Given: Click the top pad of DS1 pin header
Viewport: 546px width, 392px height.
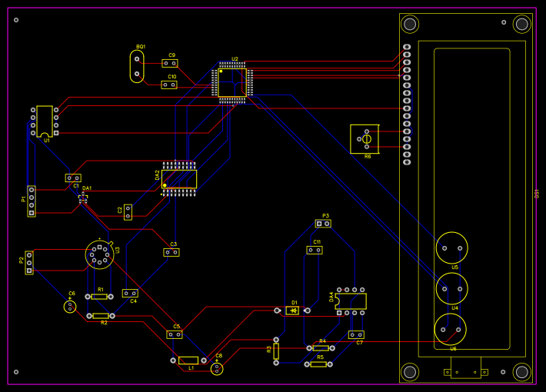Looking at the screenshot, I should point(407,47).
